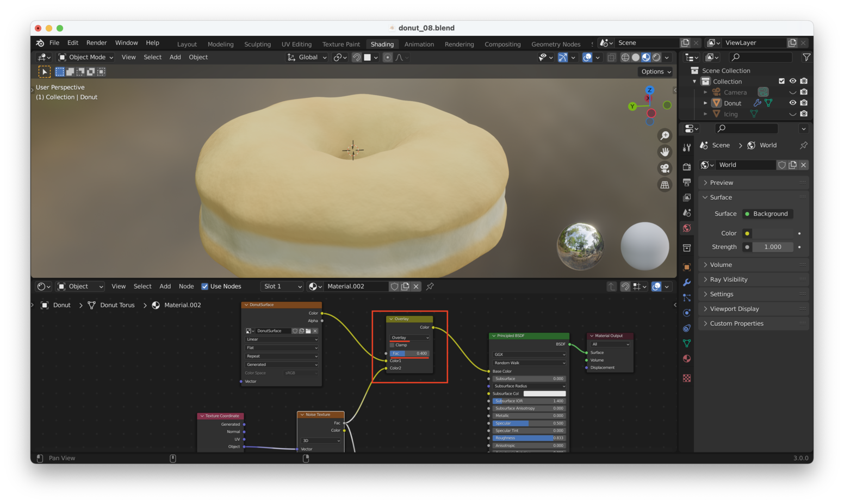
Task: Switch to the UV Editing workspace tab
Action: point(296,44)
